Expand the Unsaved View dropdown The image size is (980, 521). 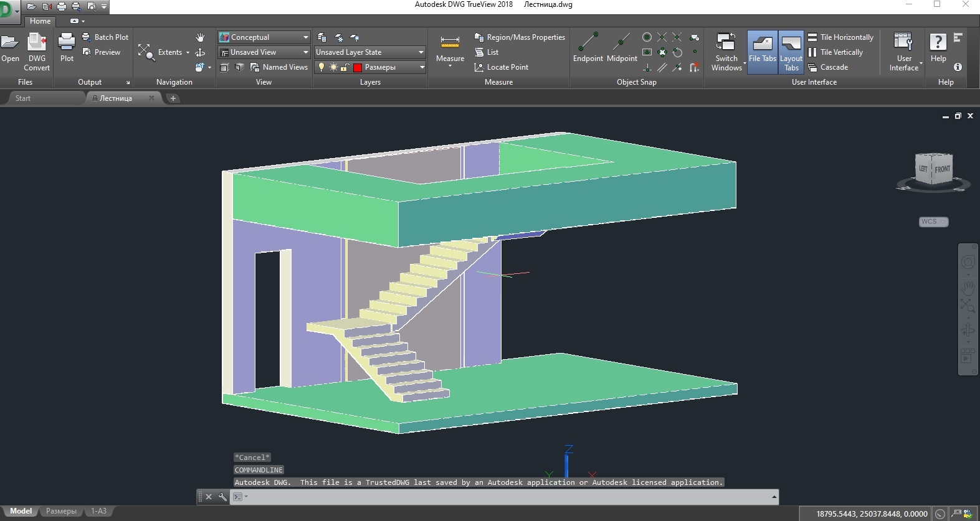pyautogui.click(x=305, y=52)
